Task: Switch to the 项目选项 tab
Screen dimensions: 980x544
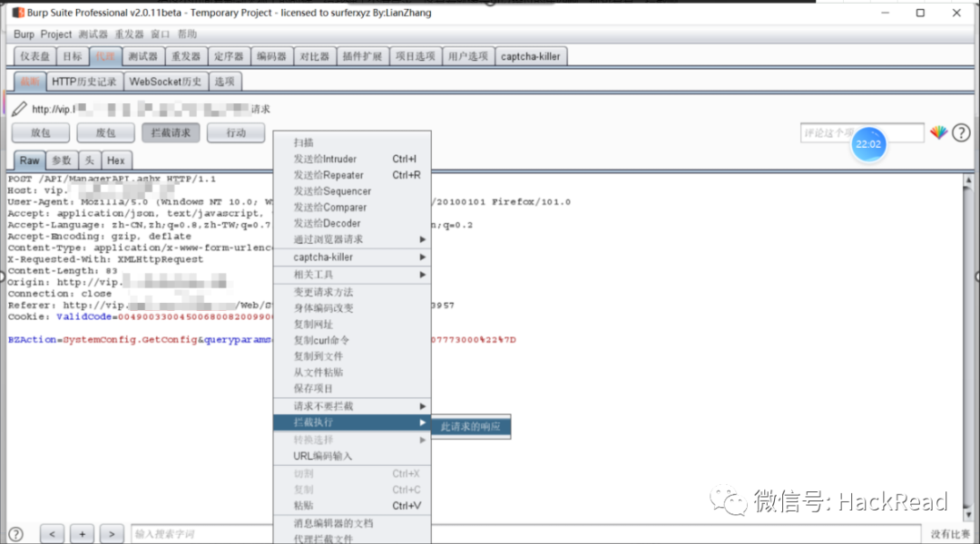Action: (x=415, y=56)
